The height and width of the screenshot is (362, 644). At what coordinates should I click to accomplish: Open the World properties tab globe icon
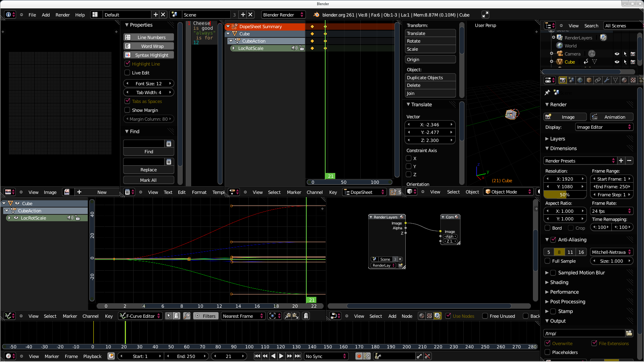pyautogui.click(x=580, y=80)
